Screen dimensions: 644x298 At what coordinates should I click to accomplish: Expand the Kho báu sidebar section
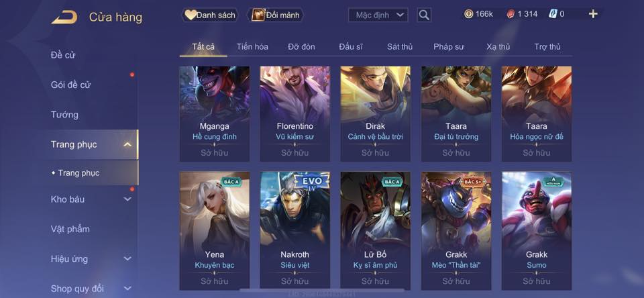coord(127,199)
